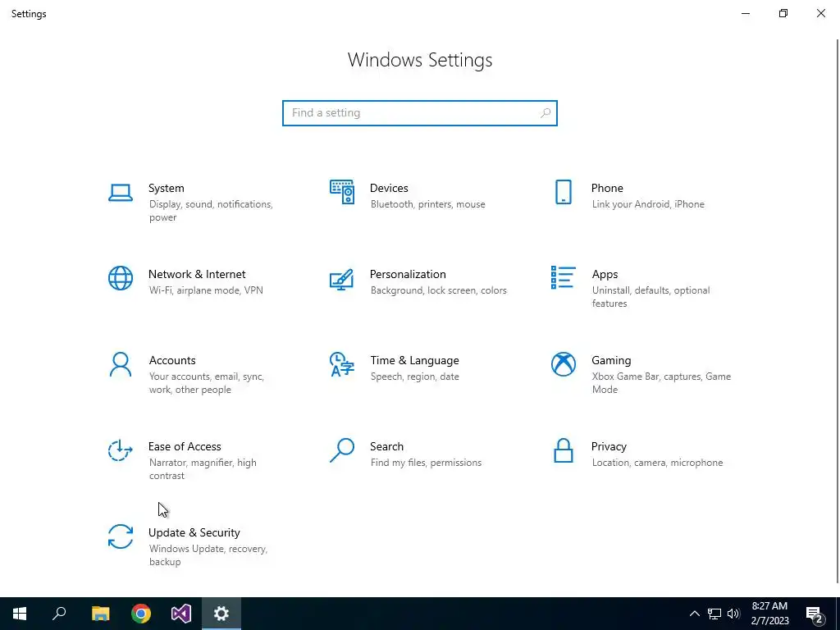The image size is (840, 630).
Task: Open the network status tray icon
Action: pos(714,614)
